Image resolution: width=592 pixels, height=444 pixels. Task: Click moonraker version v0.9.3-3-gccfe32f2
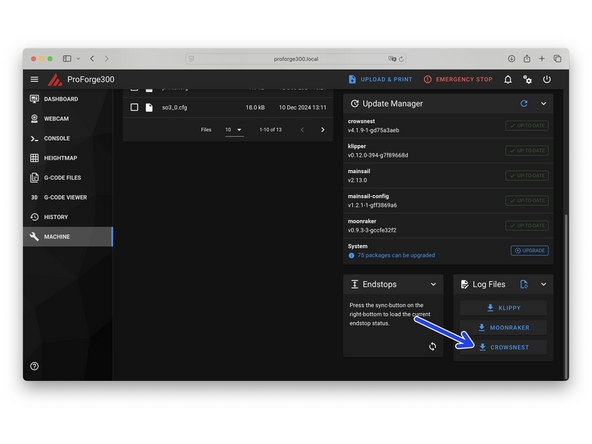coord(372,230)
